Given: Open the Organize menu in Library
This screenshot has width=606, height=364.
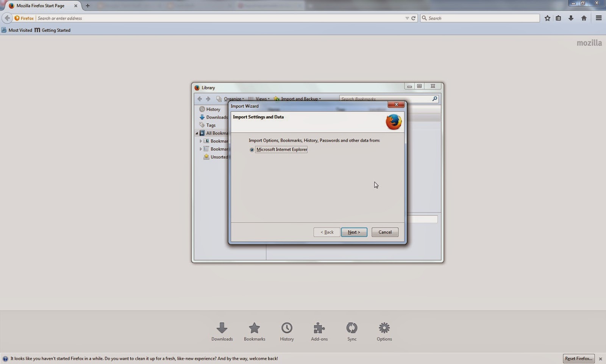Looking at the screenshot, I should [x=230, y=99].
